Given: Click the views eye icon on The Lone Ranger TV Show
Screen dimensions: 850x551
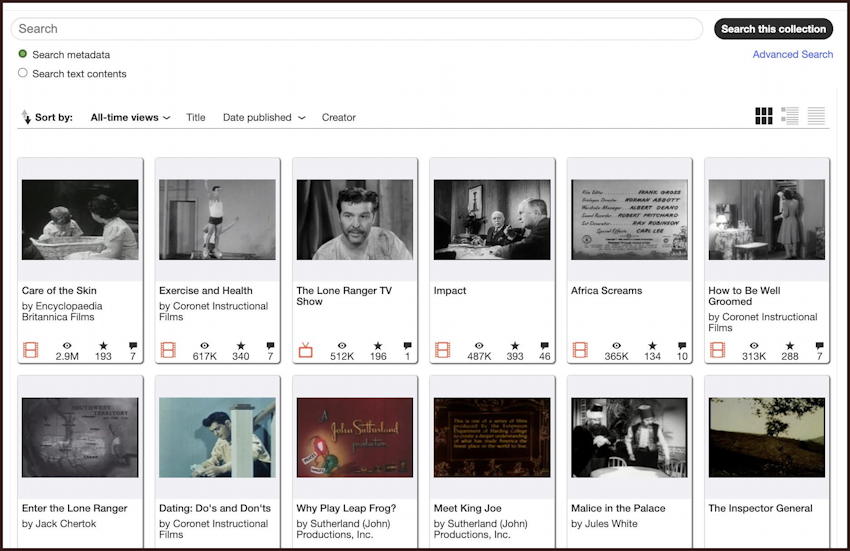Looking at the screenshot, I should 342,345.
